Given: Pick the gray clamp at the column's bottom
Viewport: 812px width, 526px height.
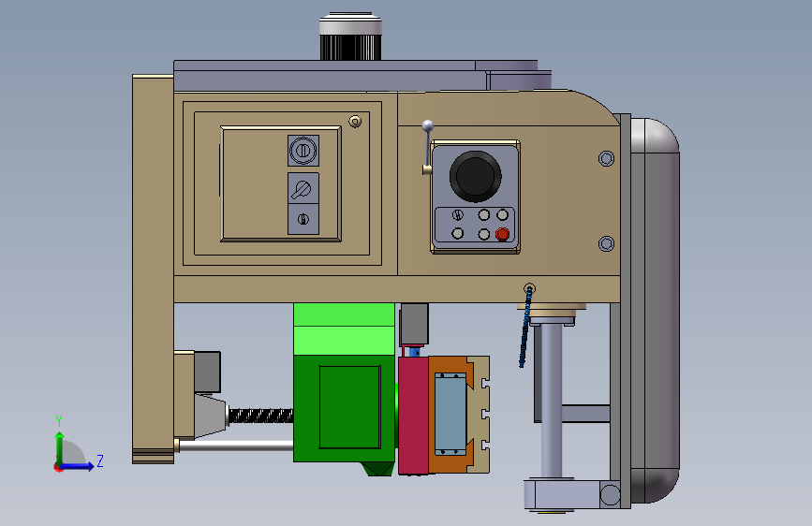Looking at the screenshot, I should (572, 494).
